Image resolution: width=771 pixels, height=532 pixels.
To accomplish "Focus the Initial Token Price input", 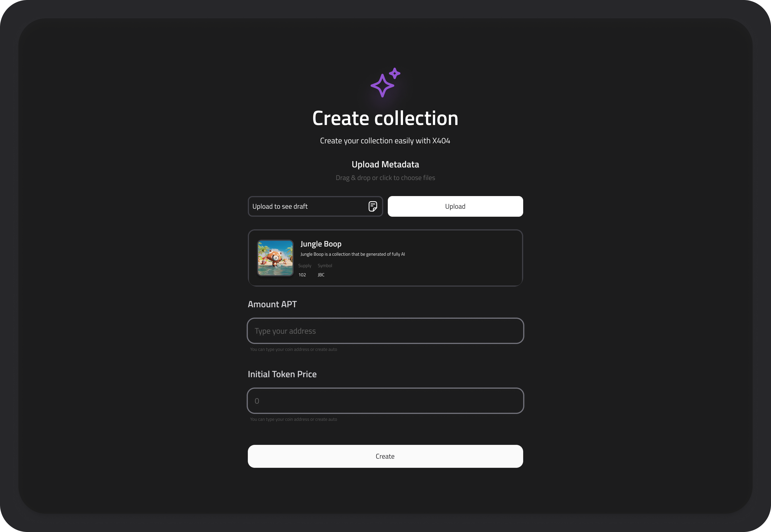I will point(385,401).
